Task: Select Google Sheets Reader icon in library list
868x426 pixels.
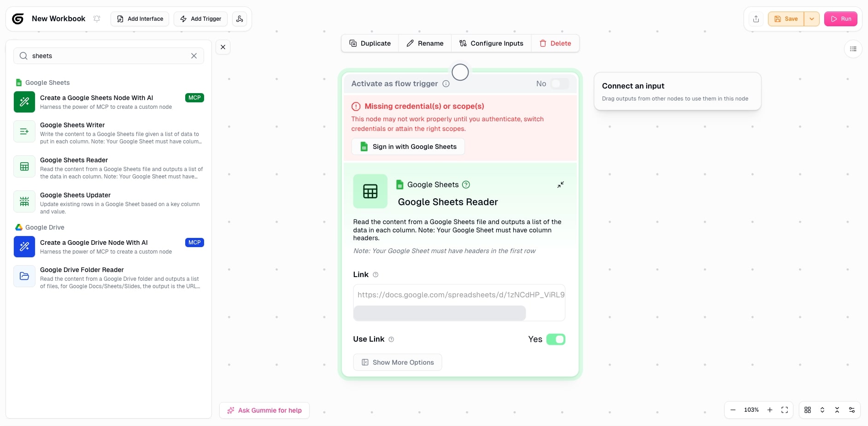Action: click(24, 166)
